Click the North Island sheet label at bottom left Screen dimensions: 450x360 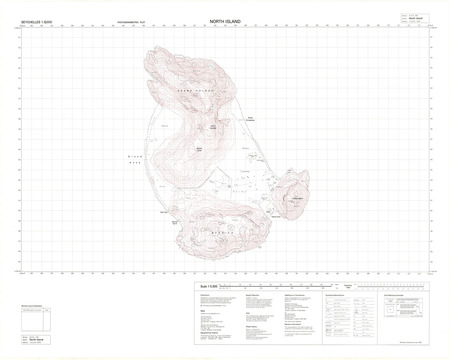coord(36,340)
